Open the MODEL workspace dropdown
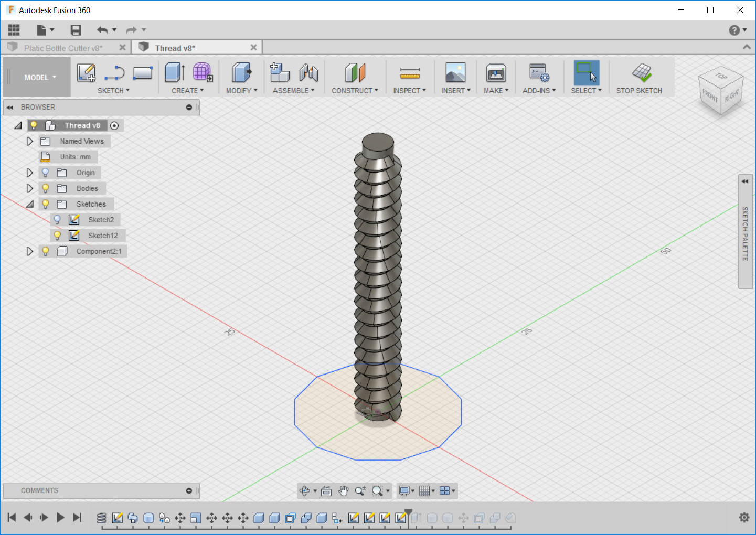 (x=40, y=78)
